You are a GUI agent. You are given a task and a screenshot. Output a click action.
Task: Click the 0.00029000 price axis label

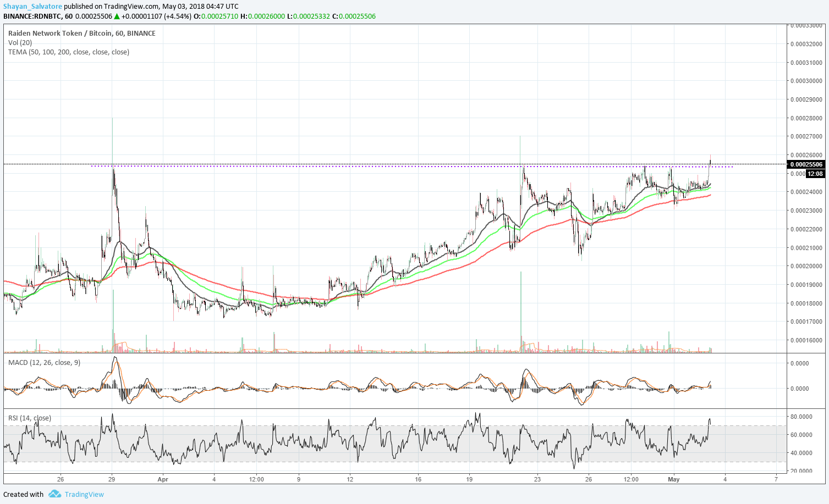[806, 99]
